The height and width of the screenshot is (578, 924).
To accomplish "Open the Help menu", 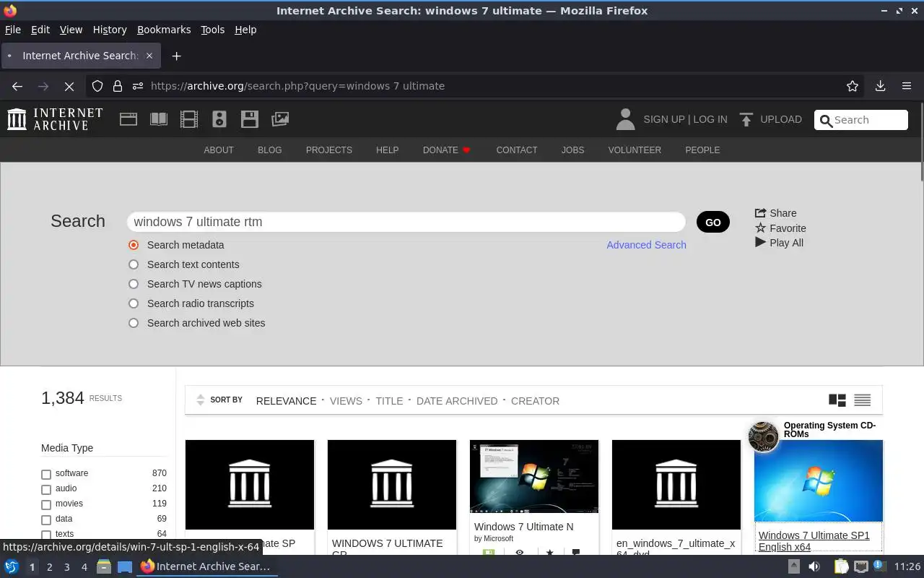I will (x=245, y=30).
